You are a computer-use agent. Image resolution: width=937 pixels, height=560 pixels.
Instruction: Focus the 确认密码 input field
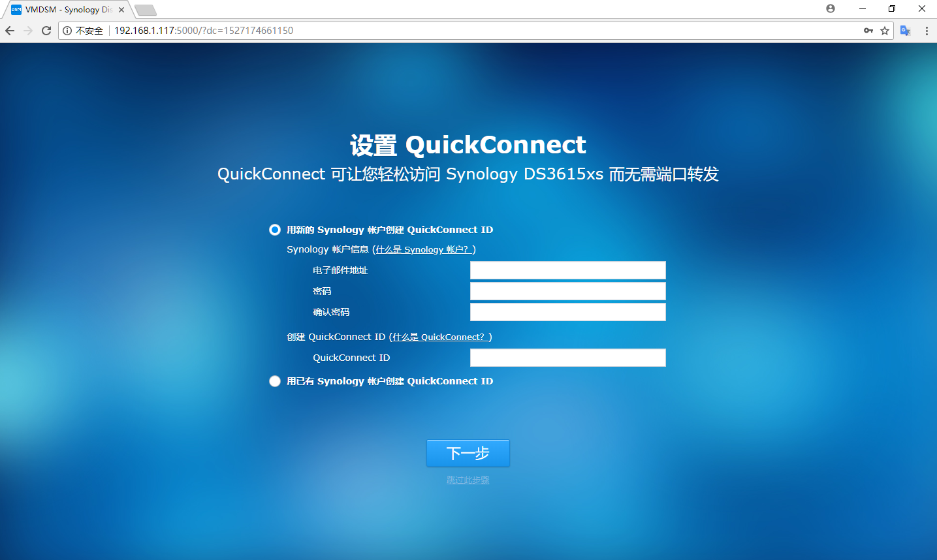click(568, 312)
